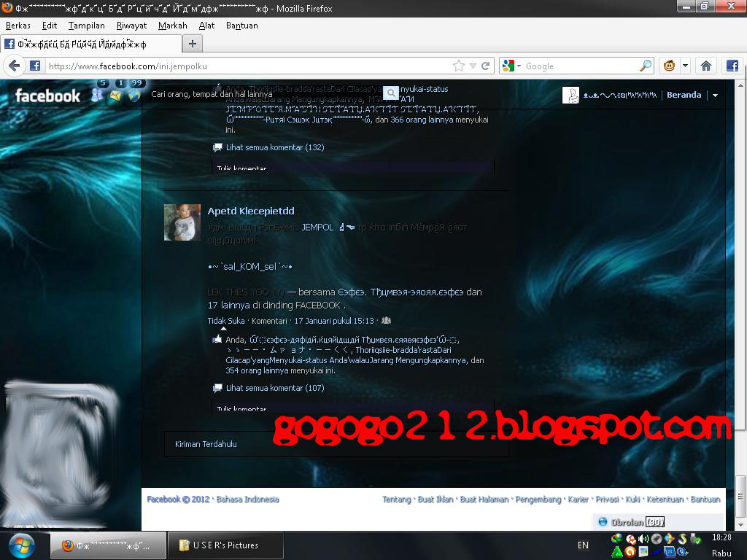Click in the Google search field

(x=580, y=66)
